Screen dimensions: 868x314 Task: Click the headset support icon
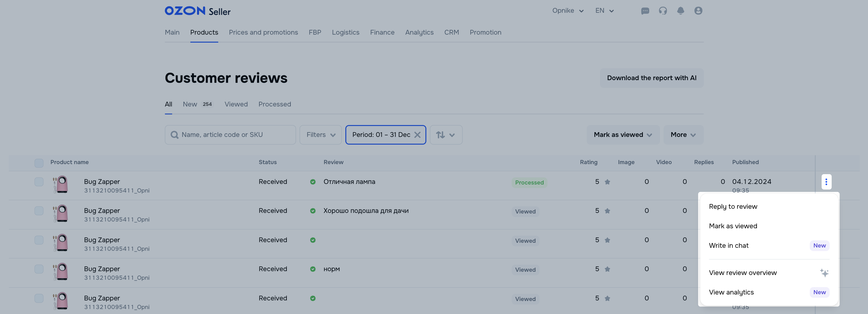coord(663,11)
